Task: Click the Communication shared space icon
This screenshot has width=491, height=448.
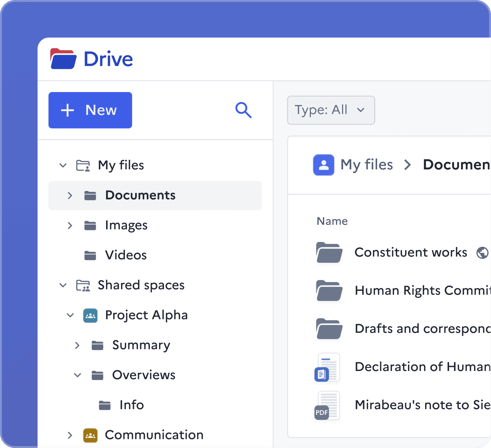Action: 90,435
